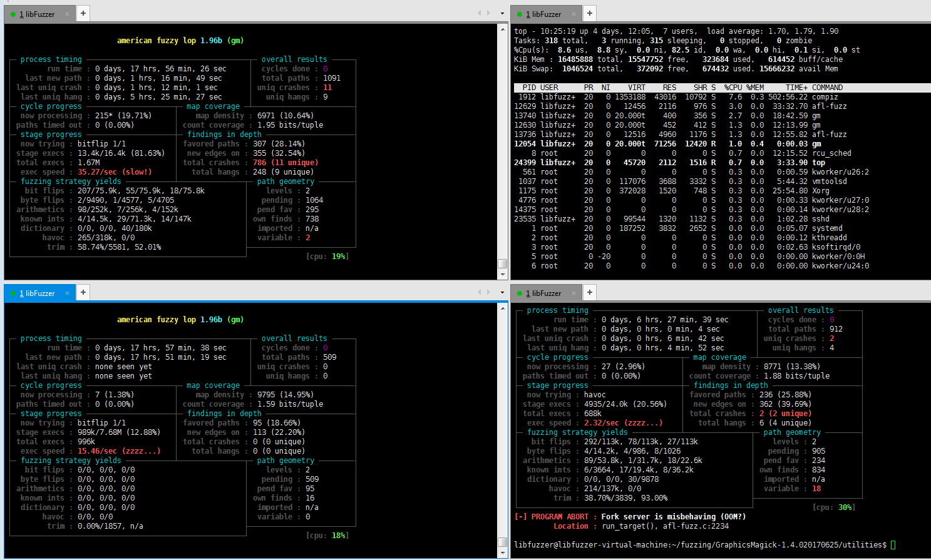
Task: Click exec speed '15.46/sec (zzzz...)'
Action: [x=119, y=451]
